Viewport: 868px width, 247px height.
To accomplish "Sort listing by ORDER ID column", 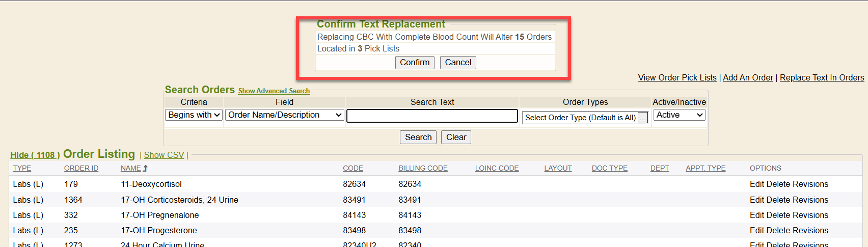I will [x=81, y=168].
